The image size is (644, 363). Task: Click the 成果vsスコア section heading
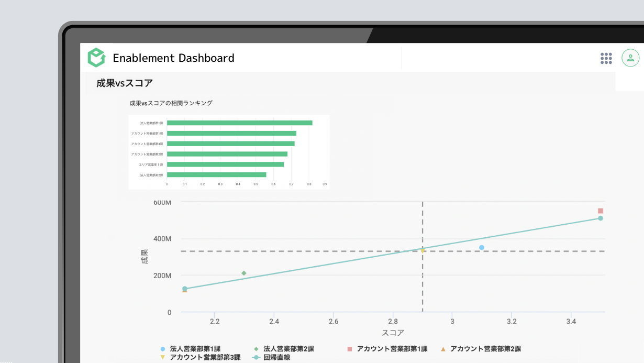tap(125, 83)
